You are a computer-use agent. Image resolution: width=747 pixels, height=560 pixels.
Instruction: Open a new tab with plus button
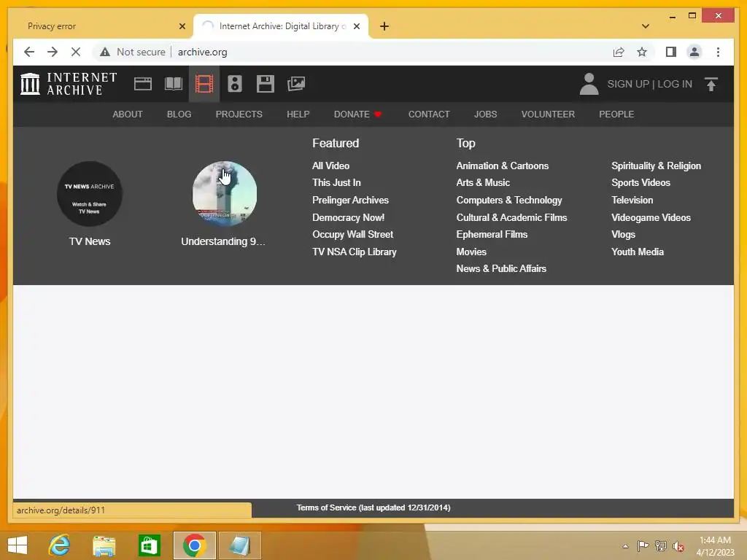pyautogui.click(x=384, y=26)
